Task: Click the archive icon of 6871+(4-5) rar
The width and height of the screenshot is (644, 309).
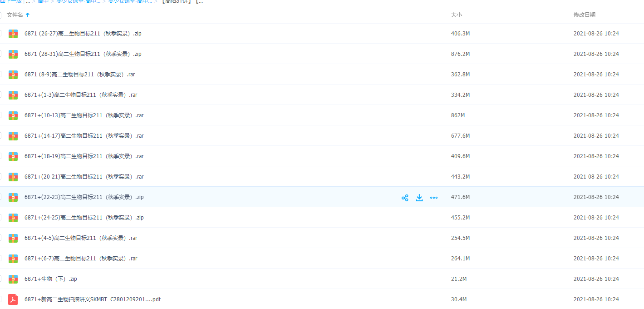Action: point(13,238)
